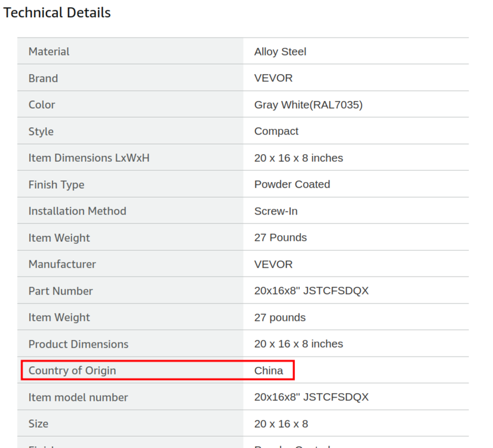
Task: Select the Item Dimensions LxWxH label
Action: [89, 158]
